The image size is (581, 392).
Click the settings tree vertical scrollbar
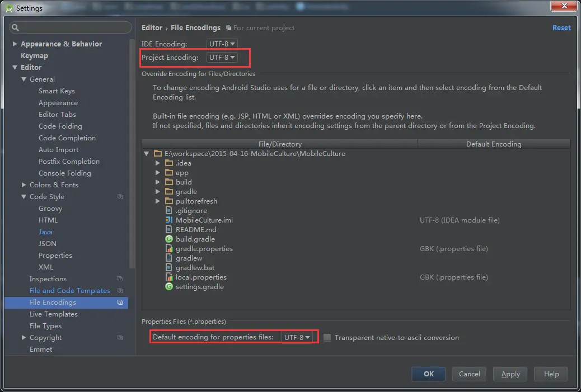[132, 154]
